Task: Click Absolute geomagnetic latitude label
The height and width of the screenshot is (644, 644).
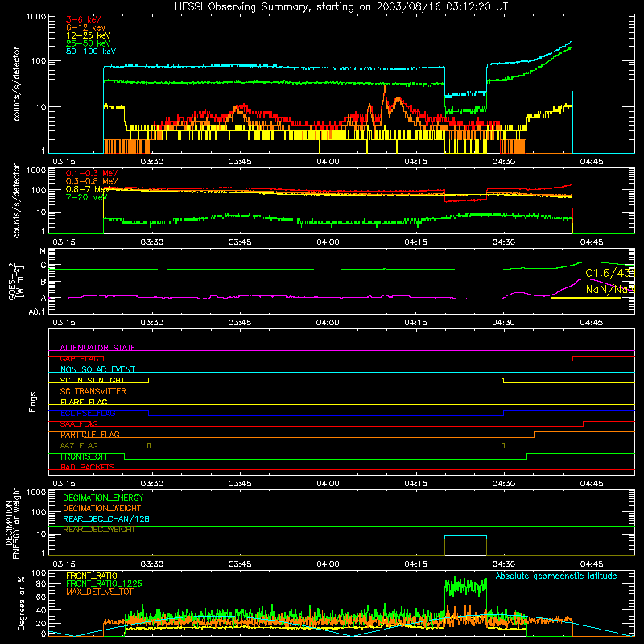Action: pos(556,576)
